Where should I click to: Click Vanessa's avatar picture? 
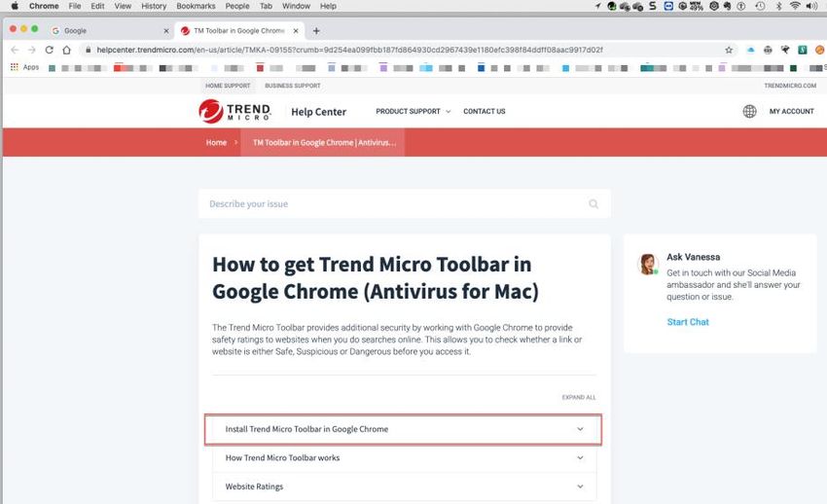pos(648,264)
